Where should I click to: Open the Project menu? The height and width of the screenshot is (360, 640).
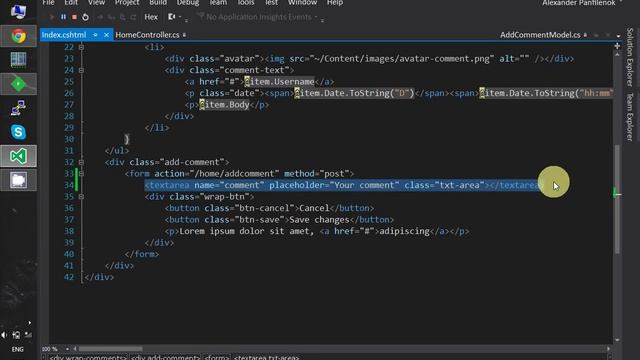click(x=127, y=3)
